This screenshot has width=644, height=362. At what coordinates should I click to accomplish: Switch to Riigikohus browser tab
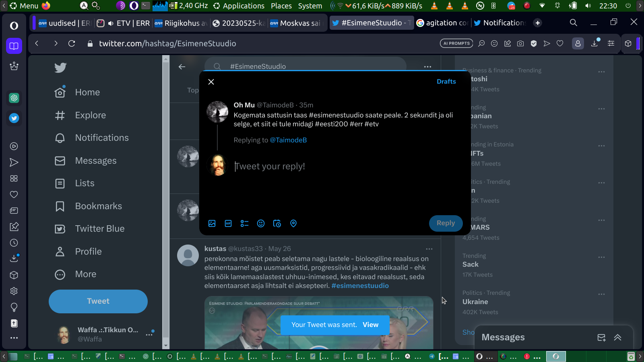(x=182, y=23)
